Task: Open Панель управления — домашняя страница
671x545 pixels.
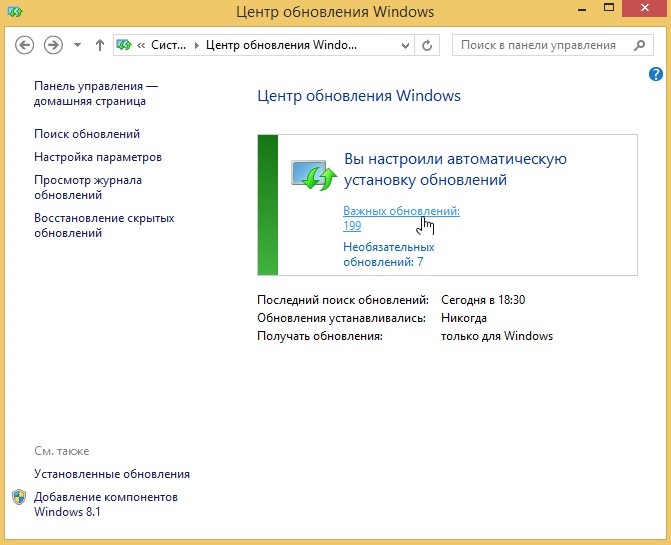Action: point(96,93)
